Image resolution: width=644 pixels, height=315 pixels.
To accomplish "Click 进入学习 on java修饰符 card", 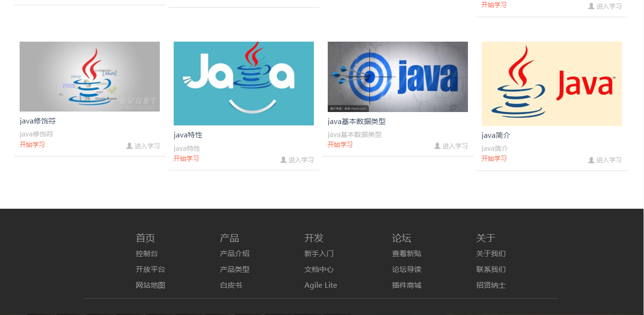I will [x=147, y=146].
